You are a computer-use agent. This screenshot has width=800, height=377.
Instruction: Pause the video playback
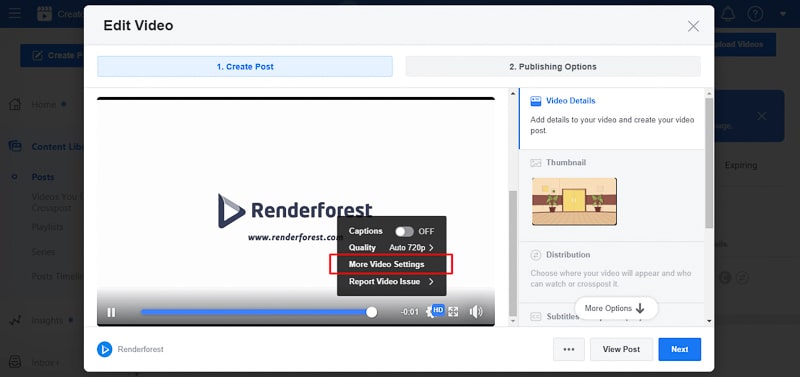coord(111,312)
